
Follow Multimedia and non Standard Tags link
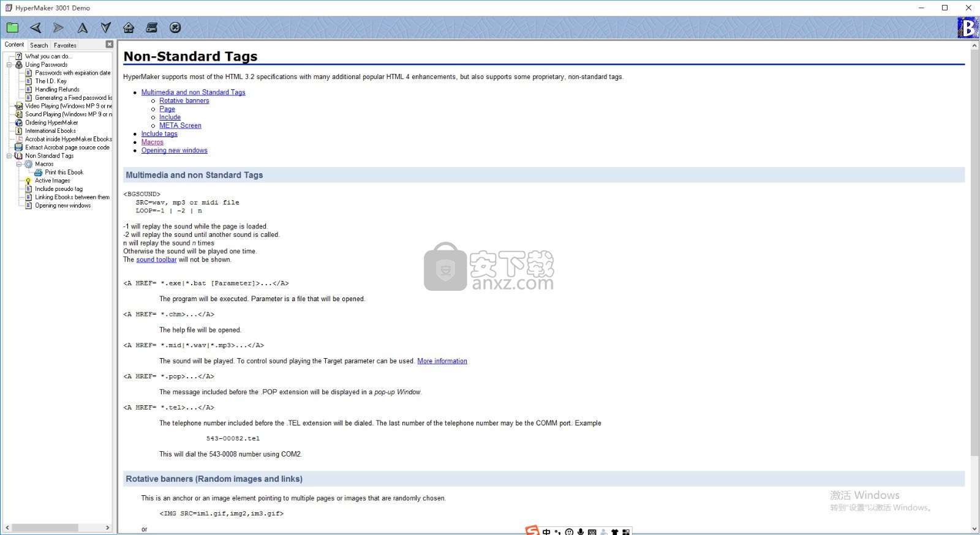[193, 92]
